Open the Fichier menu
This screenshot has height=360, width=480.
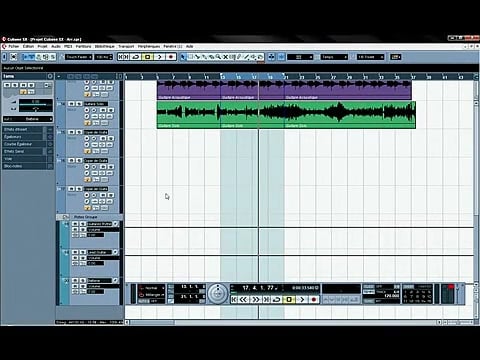14,46
